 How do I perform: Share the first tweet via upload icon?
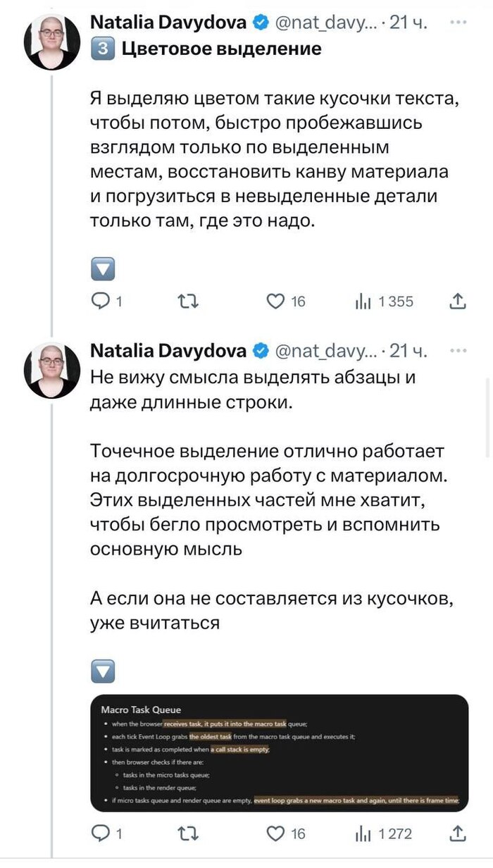click(457, 302)
